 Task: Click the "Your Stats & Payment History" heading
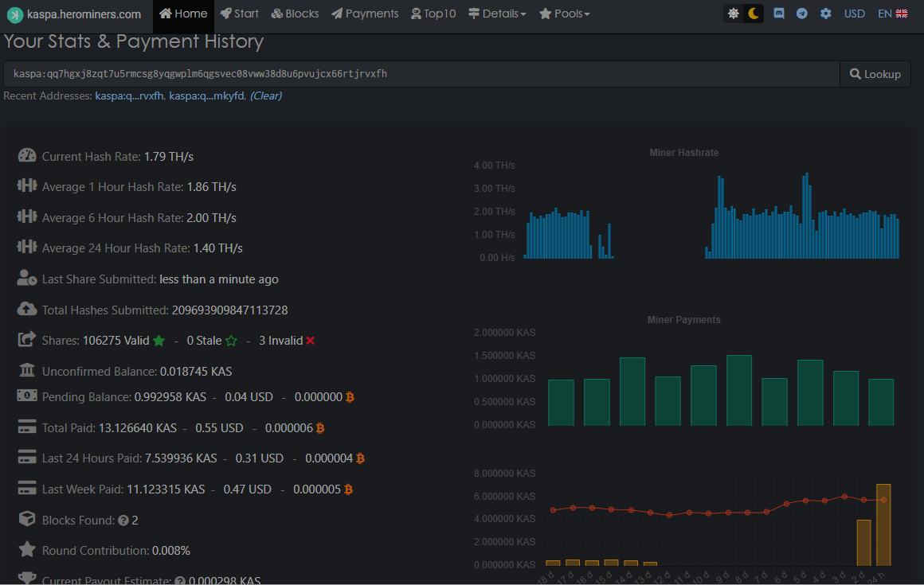(x=134, y=41)
